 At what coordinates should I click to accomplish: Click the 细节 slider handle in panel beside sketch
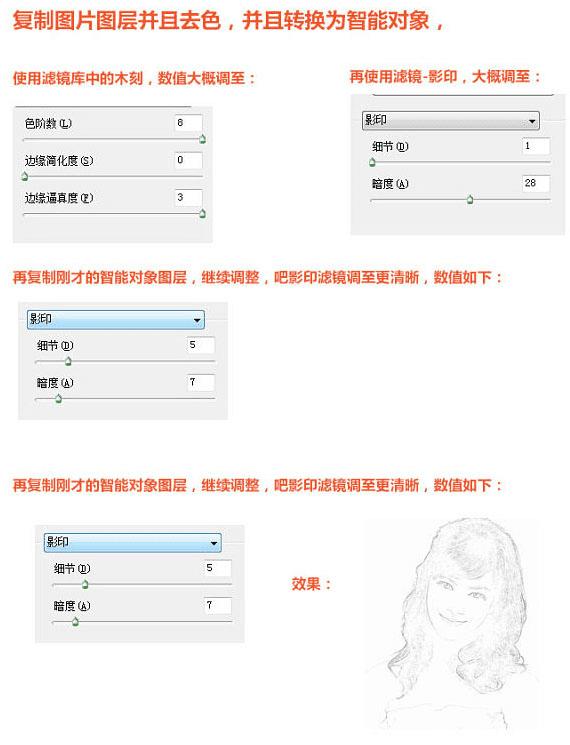(85, 584)
